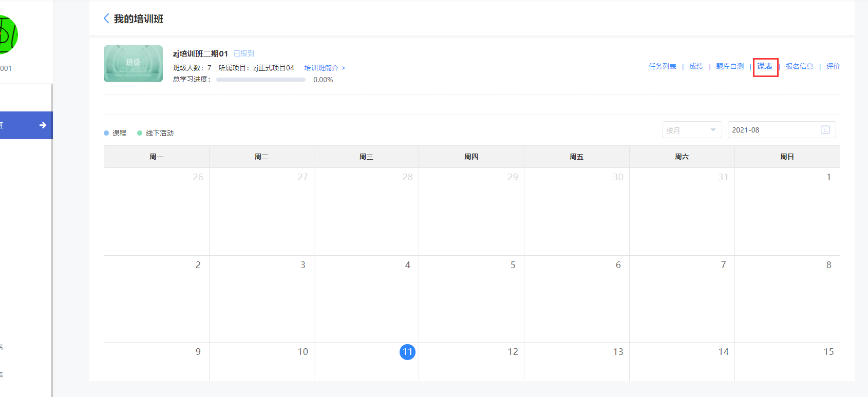Screen dimensions: 868x397
Task: Click the 0.00% progress value
Action: (x=323, y=80)
